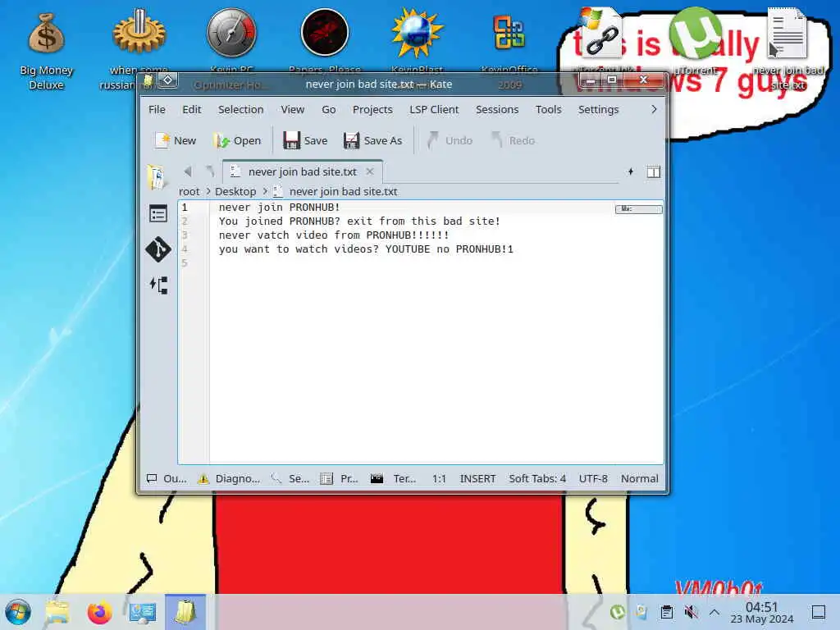Go to previous tab arrow

pos(188,171)
